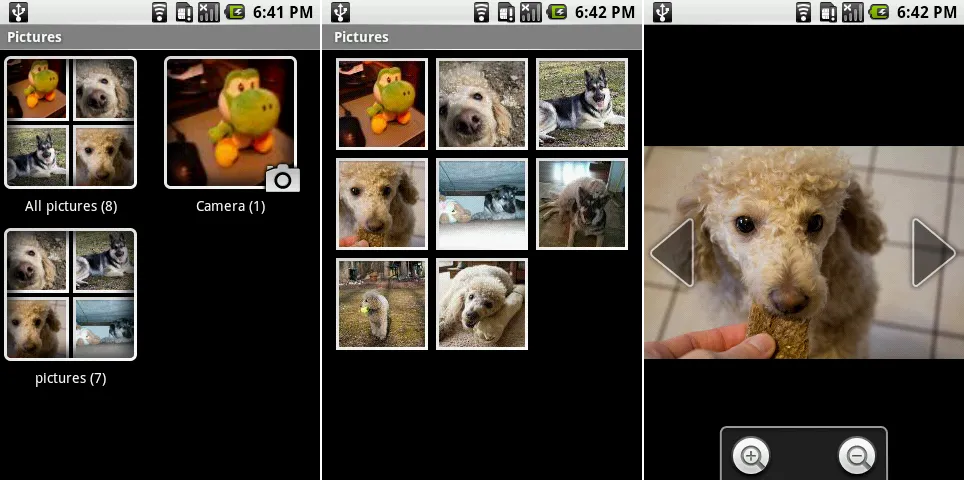Tap USB icon in the 6:41 PM status bar
The width and height of the screenshot is (964, 480).
tap(16, 12)
